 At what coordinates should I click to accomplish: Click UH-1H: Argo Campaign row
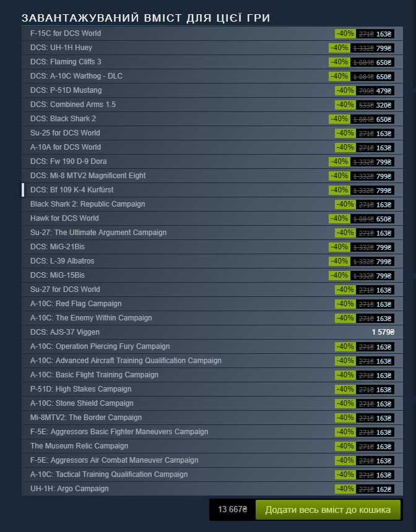coord(212,489)
